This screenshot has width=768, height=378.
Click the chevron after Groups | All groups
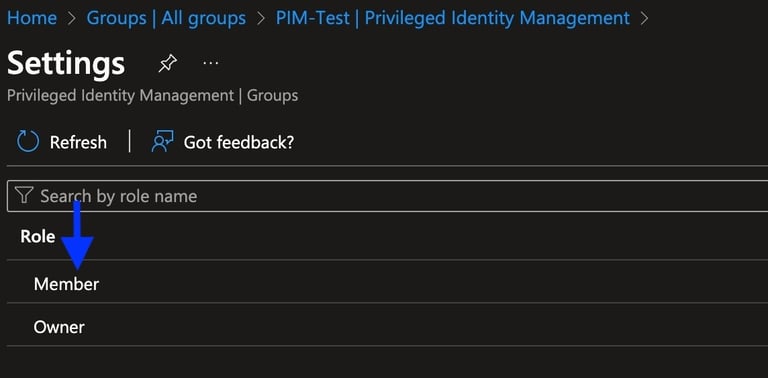(x=261, y=19)
